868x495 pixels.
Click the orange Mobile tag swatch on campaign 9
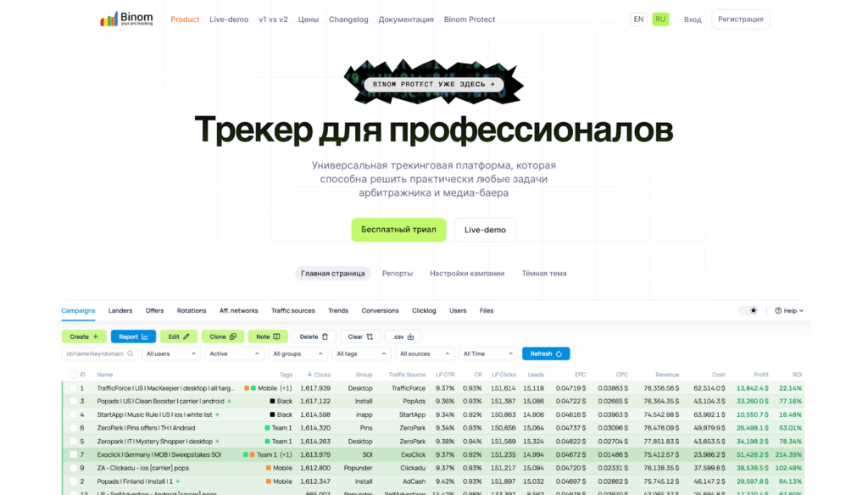pos(269,469)
